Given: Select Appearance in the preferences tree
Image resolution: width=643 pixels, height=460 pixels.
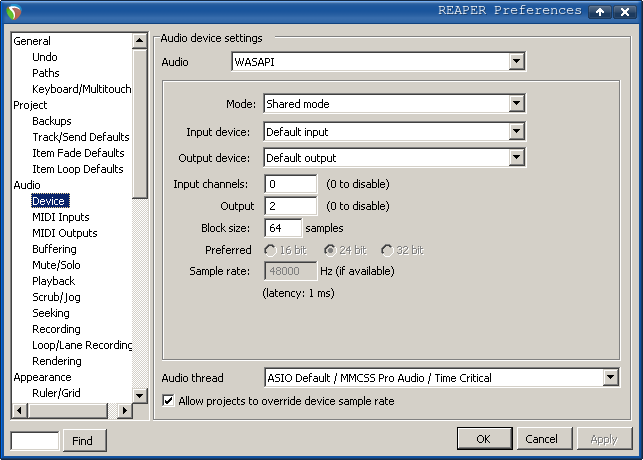Looking at the screenshot, I should click(x=42, y=377).
